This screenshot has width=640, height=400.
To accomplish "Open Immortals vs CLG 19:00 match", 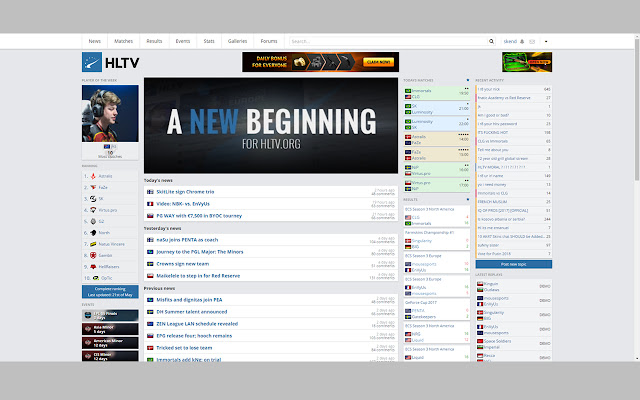I will tap(436, 93).
